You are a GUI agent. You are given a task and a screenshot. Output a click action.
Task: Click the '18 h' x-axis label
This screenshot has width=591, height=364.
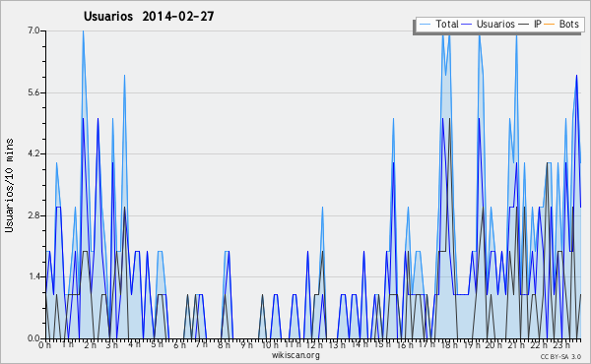tap(449, 344)
